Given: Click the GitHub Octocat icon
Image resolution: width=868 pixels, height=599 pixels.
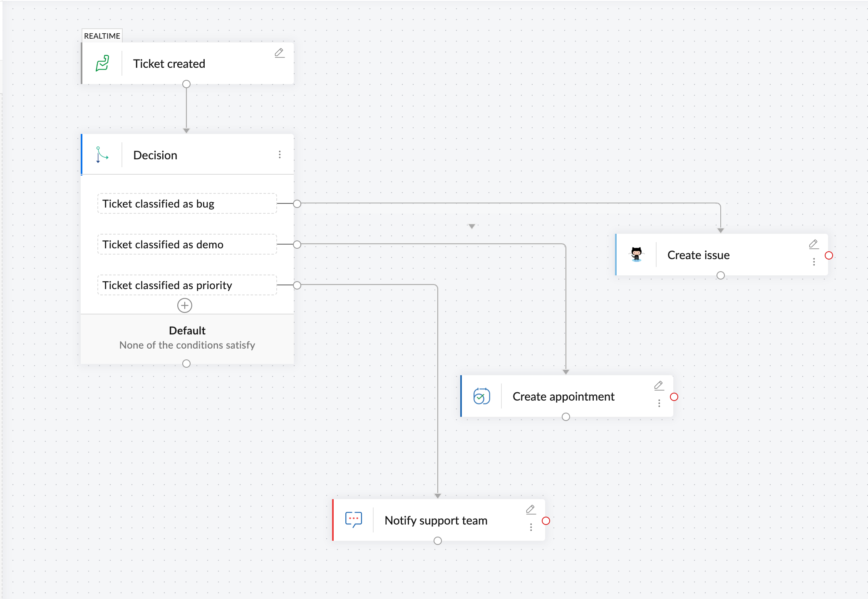Looking at the screenshot, I should pos(636,254).
